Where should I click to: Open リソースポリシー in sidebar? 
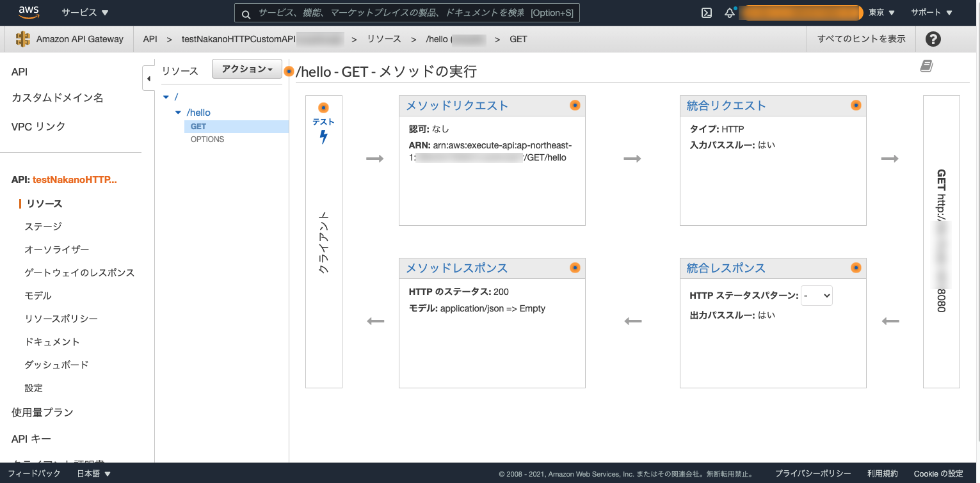(x=61, y=319)
